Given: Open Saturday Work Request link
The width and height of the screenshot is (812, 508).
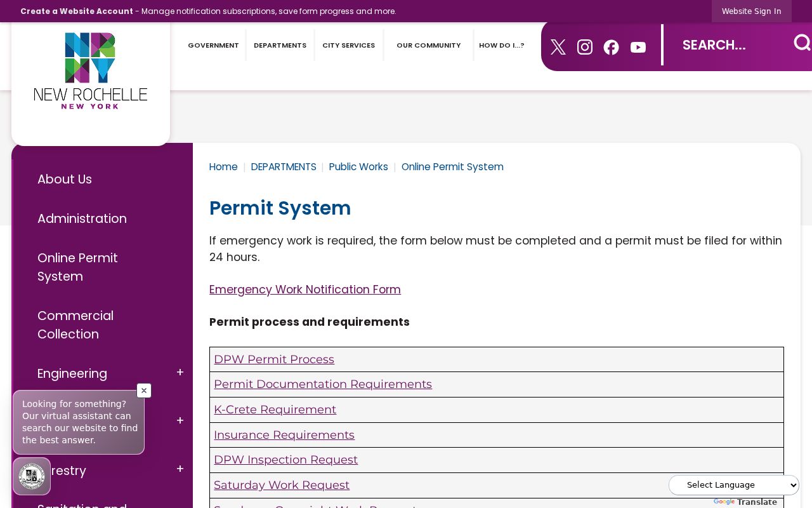Looking at the screenshot, I should 282,485.
